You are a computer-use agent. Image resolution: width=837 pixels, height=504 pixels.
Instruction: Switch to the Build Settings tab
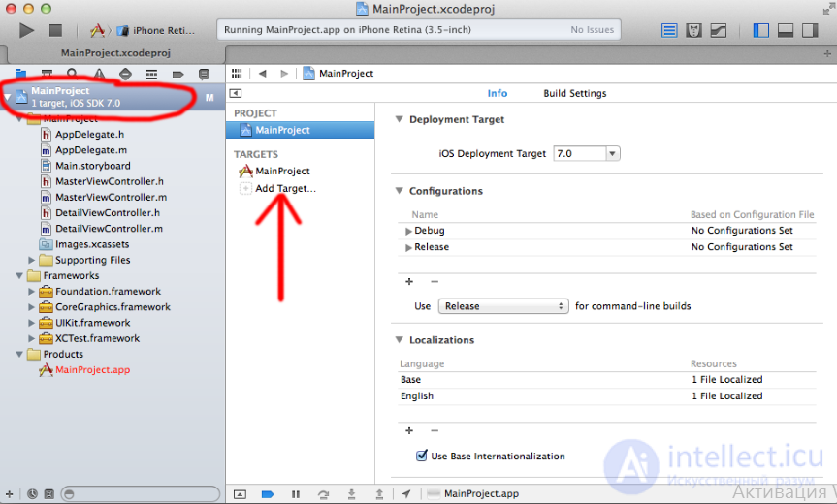coord(575,93)
